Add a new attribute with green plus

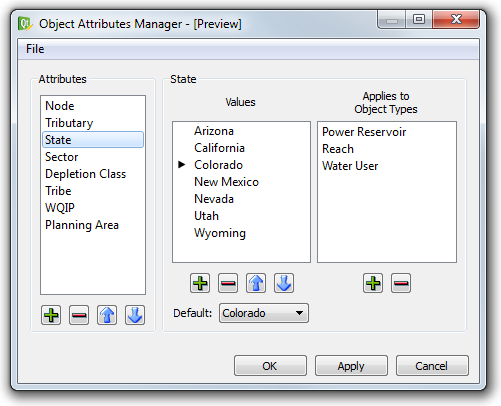[x=51, y=315]
